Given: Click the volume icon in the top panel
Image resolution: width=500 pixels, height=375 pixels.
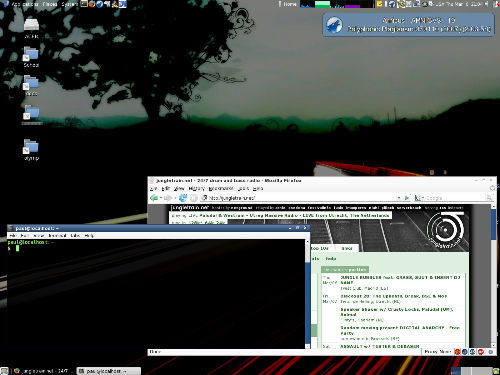Looking at the screenshot, I should 486,4.
